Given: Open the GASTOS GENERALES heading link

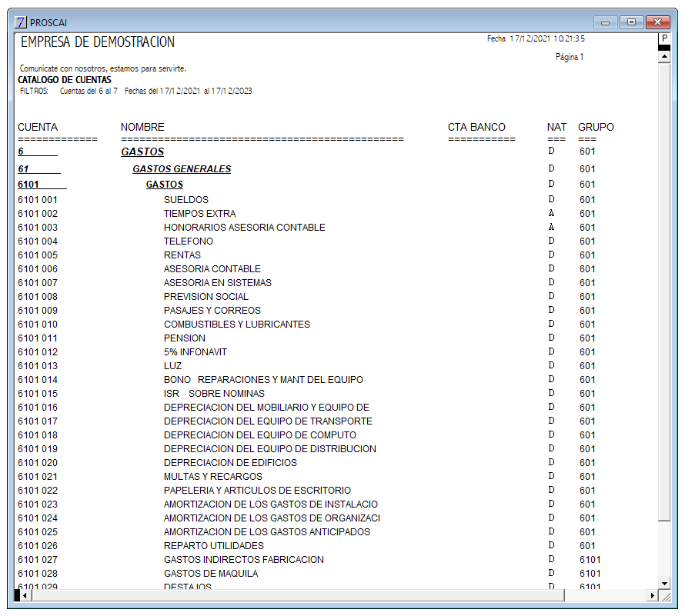Looking at the screenshot, I should point(182,169).
